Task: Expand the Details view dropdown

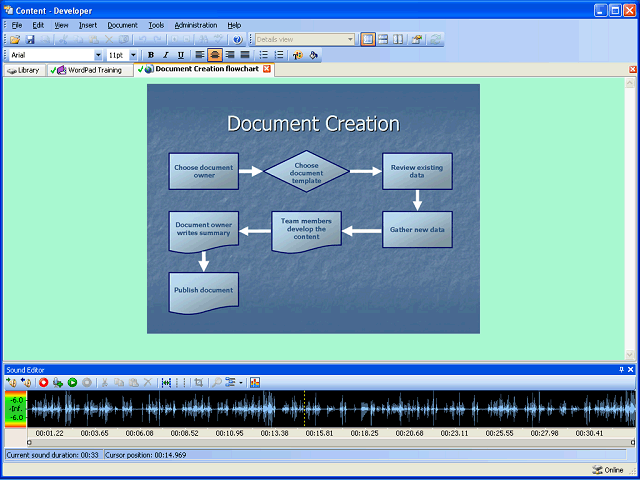Action: click(350, 39)
